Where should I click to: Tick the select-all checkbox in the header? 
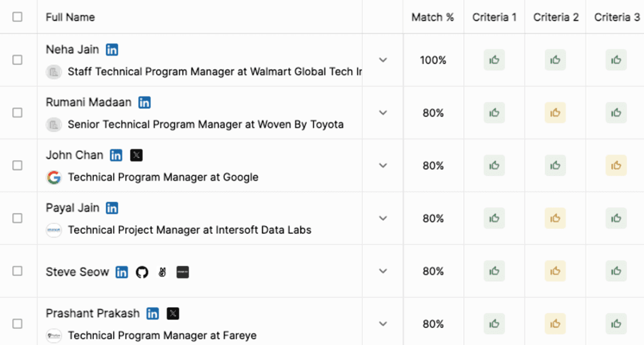tap(18, 17)
